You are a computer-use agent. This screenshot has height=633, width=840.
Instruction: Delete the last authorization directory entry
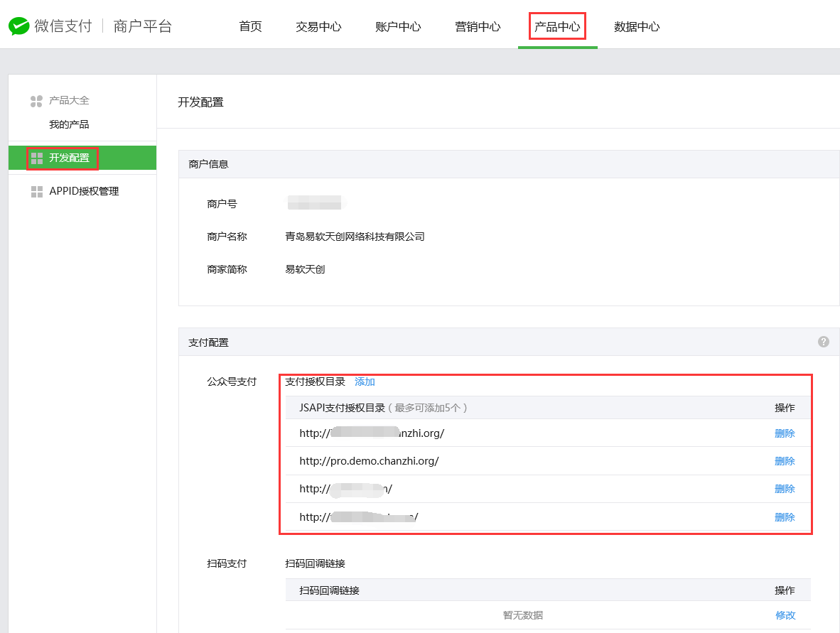pos(785,517)
